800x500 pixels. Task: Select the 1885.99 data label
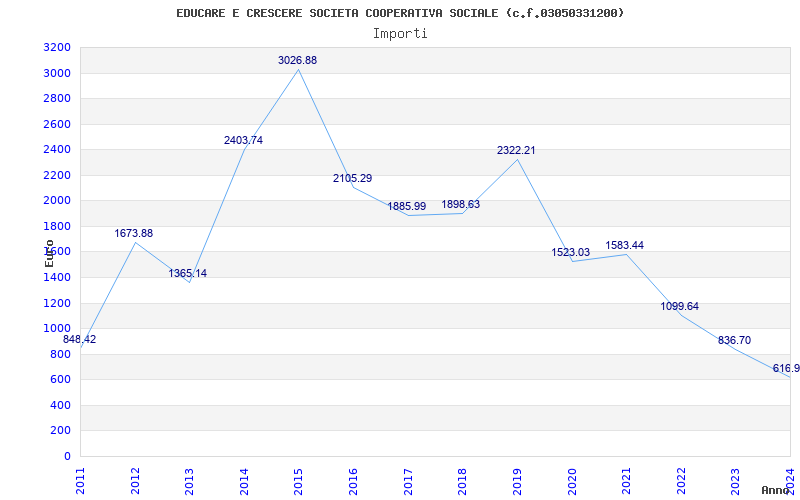click(x=407, y=206)
